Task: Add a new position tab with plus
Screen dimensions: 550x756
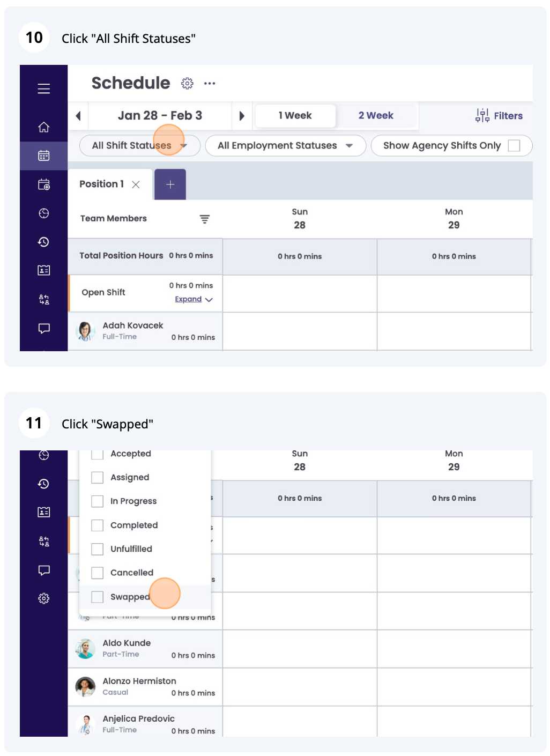Action: 170,184
